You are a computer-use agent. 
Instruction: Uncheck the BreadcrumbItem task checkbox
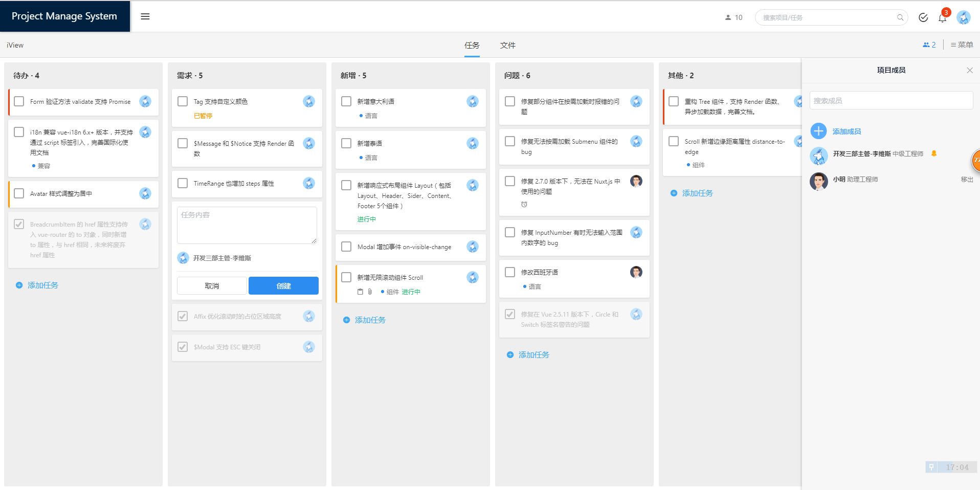[x=19, y=224]
